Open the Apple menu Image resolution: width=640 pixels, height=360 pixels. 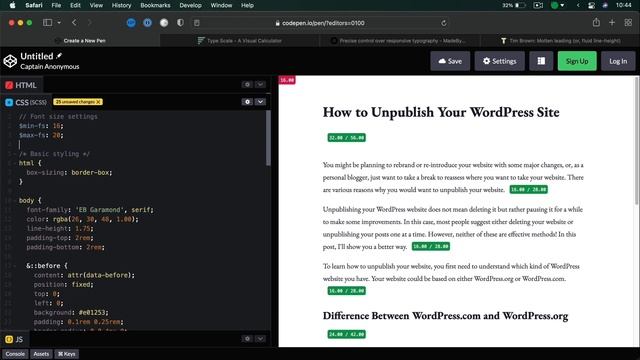tap(12, 5)
